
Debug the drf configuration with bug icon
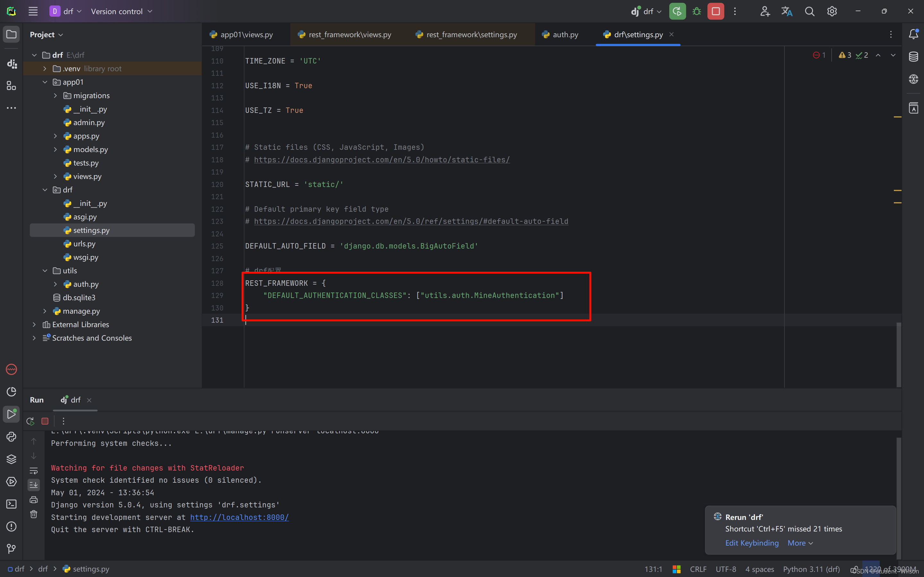pos(697,12)
